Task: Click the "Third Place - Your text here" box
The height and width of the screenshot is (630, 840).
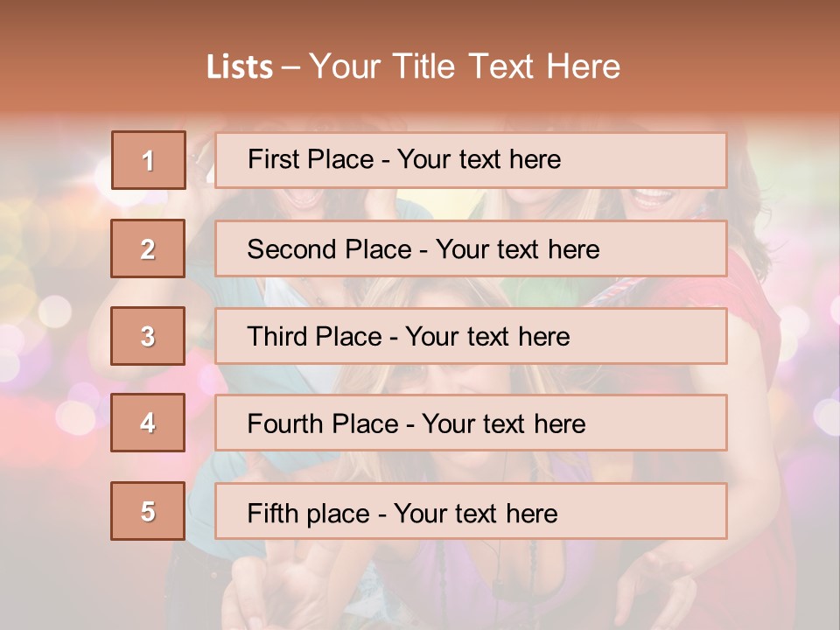Action: click(471, 336)
